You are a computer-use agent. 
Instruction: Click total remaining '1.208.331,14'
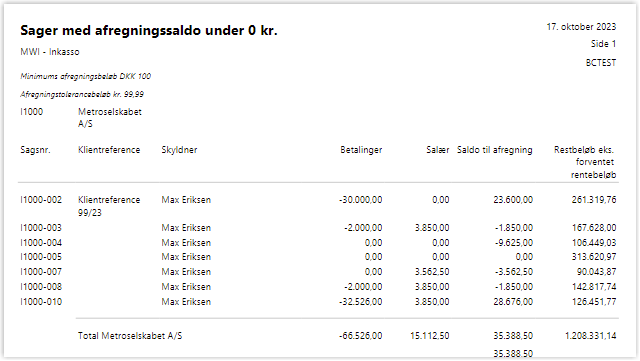(x=591, y=336)
